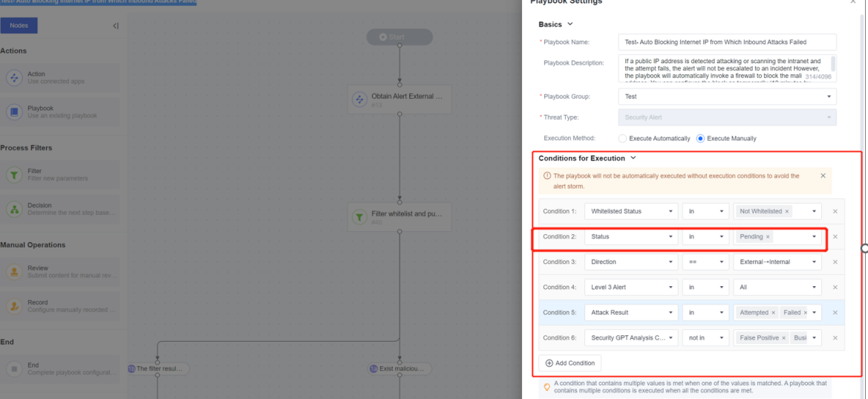Image resolution: width=868 pixels, height=399 pixels.
Task: Open the 'All' value dropdown in Condition 4
Action: (x=777, y=287)
